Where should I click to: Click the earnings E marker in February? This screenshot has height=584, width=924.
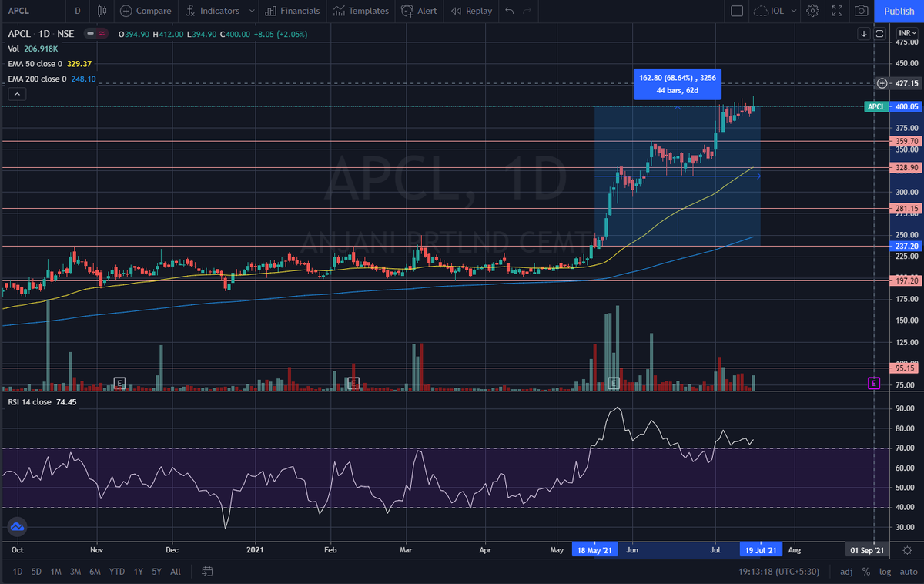[353, 383]
